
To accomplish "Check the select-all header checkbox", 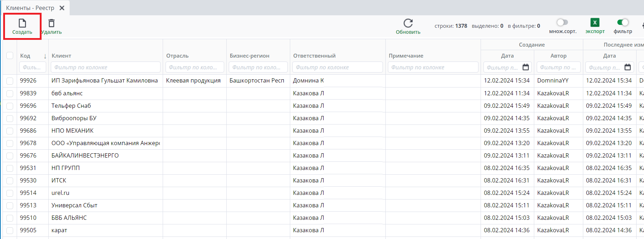I will [10, 55].
